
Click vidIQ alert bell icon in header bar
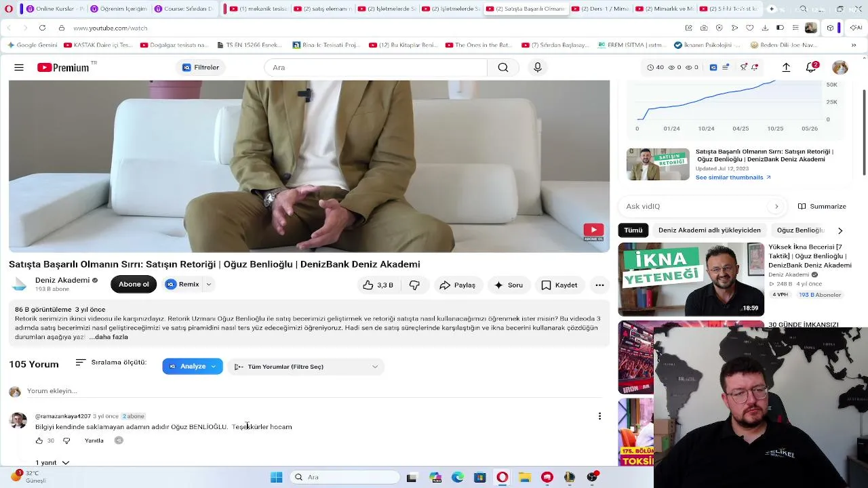click(x=755, y=68)
